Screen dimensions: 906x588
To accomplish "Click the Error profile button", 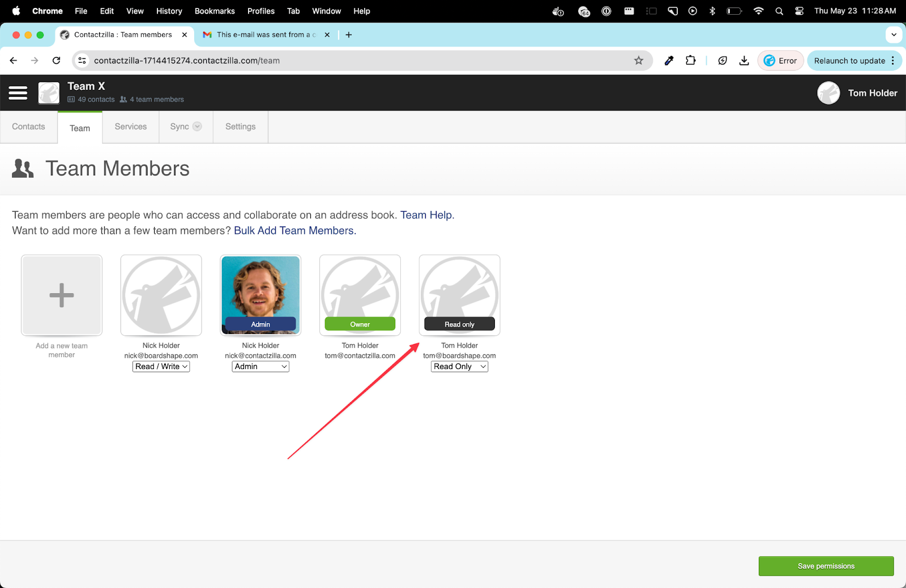I will coord(780,61).
